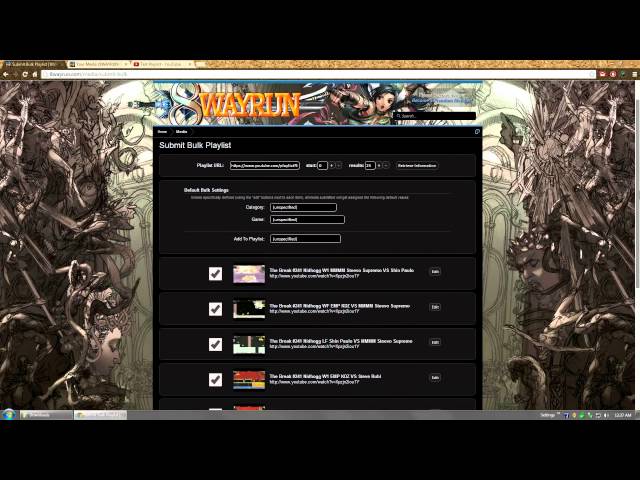
Task: Open the YouTube link under EMP KDZ VS Steve Rubi
Action: point(314,382)
